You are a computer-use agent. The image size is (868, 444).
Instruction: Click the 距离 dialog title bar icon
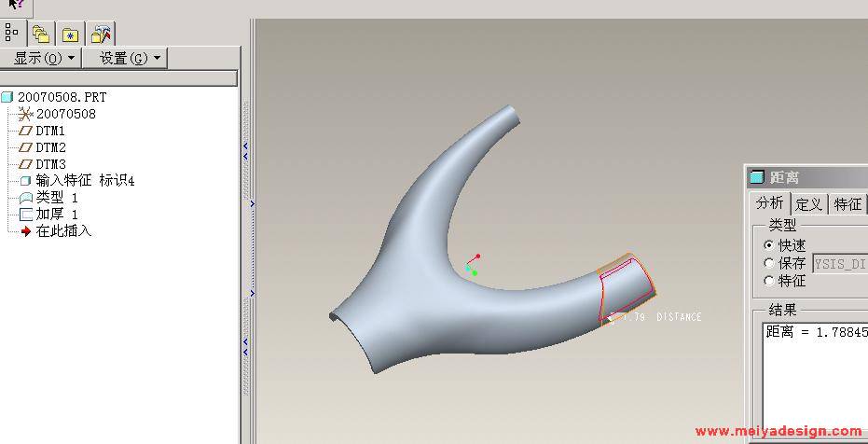(x=756, y=177)
